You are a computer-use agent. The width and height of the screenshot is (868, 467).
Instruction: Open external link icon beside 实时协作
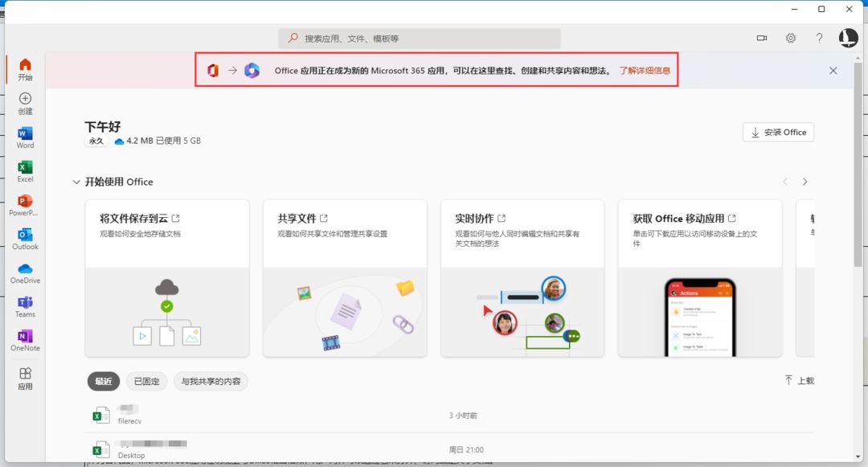pyautogui.click(x=502, y=218)
